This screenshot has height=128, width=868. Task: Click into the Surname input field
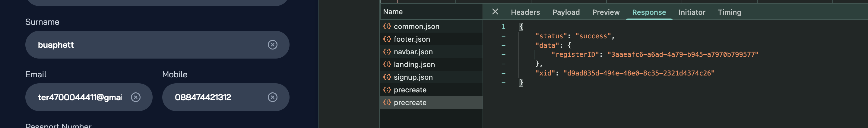148,45
